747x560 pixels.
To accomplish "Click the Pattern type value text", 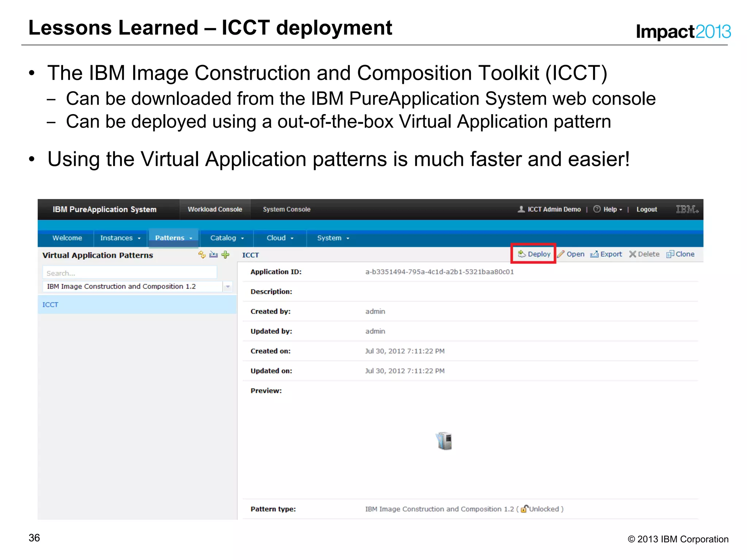I will coord(464,509).
